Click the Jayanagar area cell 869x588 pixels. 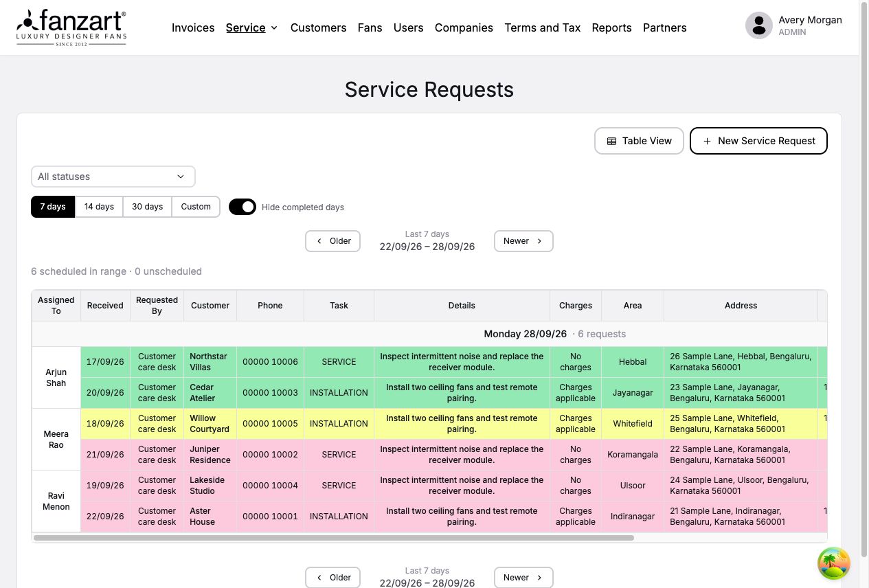pos(633,393)
